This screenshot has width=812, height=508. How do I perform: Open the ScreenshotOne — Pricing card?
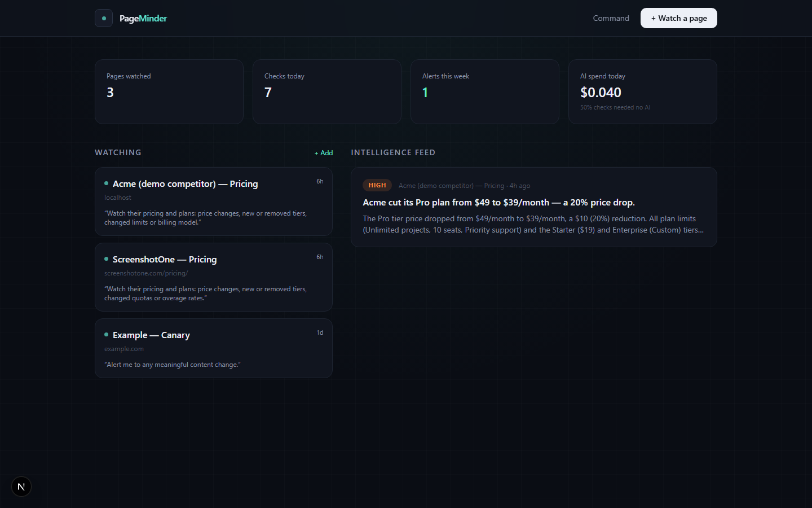(x=214, y=277)
